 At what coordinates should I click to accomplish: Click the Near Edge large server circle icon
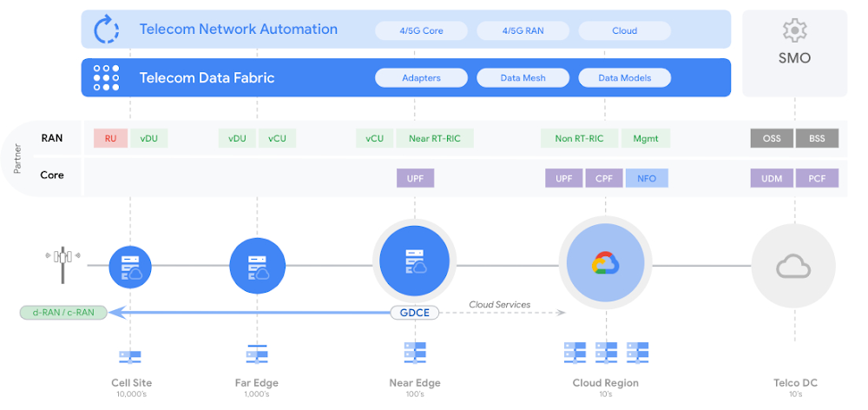(414, 261)
